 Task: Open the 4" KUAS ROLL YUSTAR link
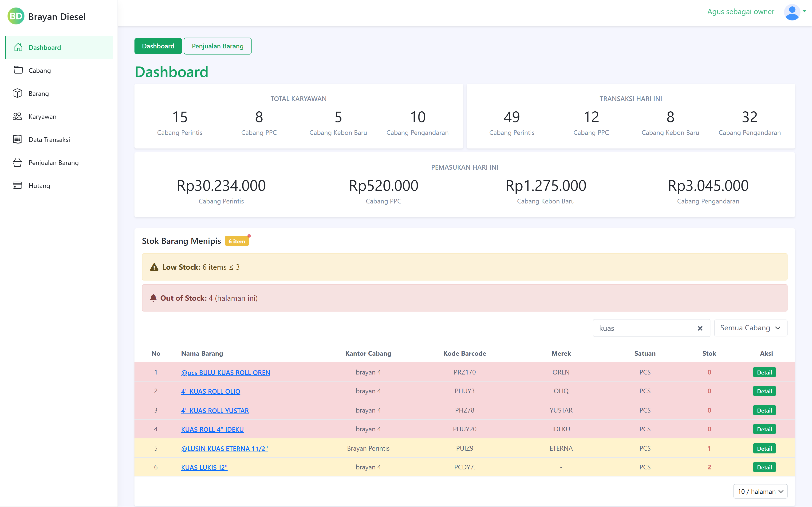click(215, 410)
